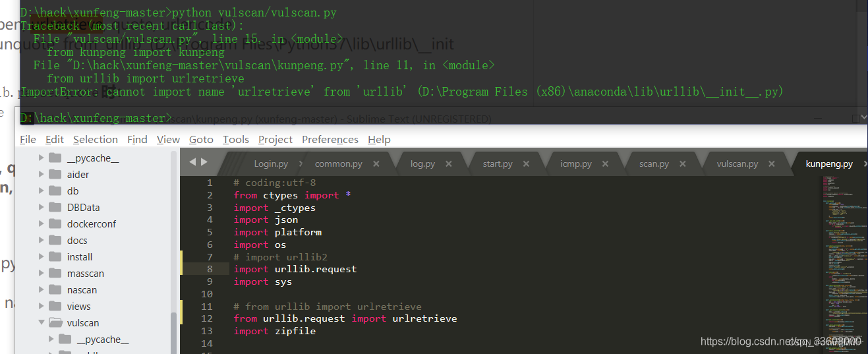Collapse the vulscan folder arrow

42,323
